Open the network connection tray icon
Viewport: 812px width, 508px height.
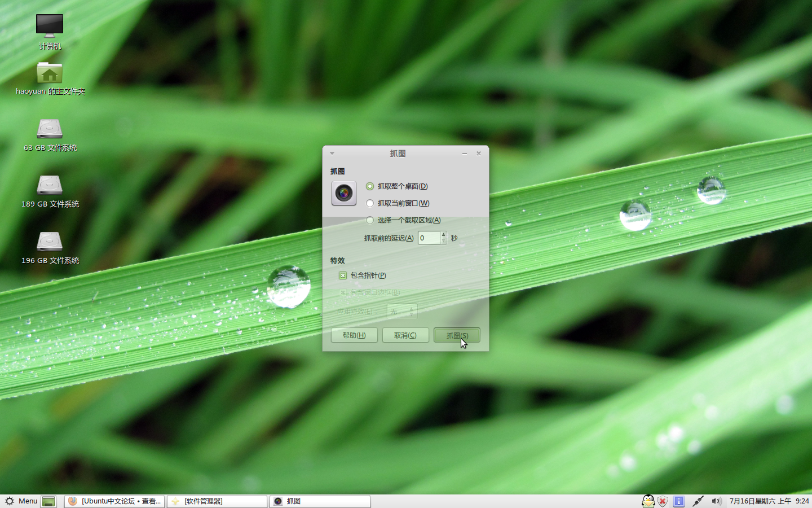(x=698, y=501)
